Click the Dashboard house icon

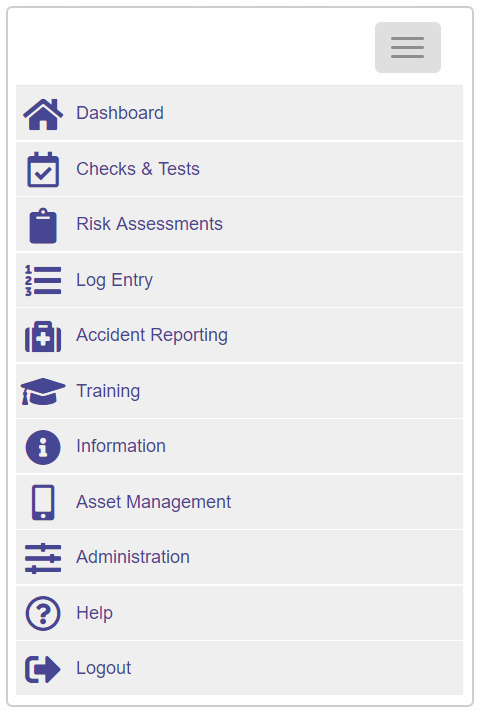[x=43, y=114]
